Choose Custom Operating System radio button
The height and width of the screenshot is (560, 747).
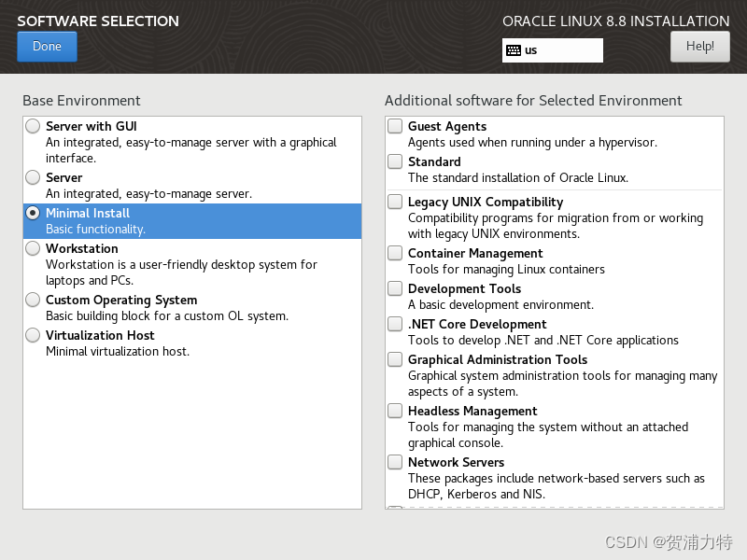(33, 300)
